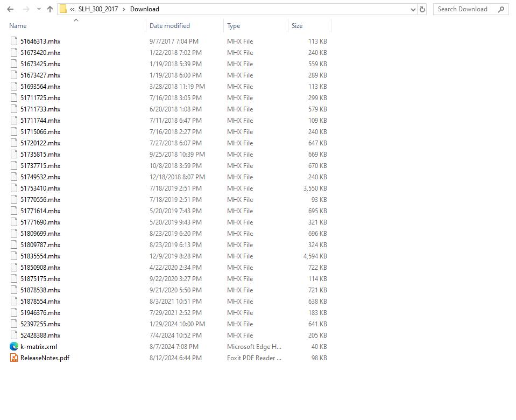Click date 12/9/2019 8:28 PM
The height and width of the screenshot is (420, 516).
point(175,256)
